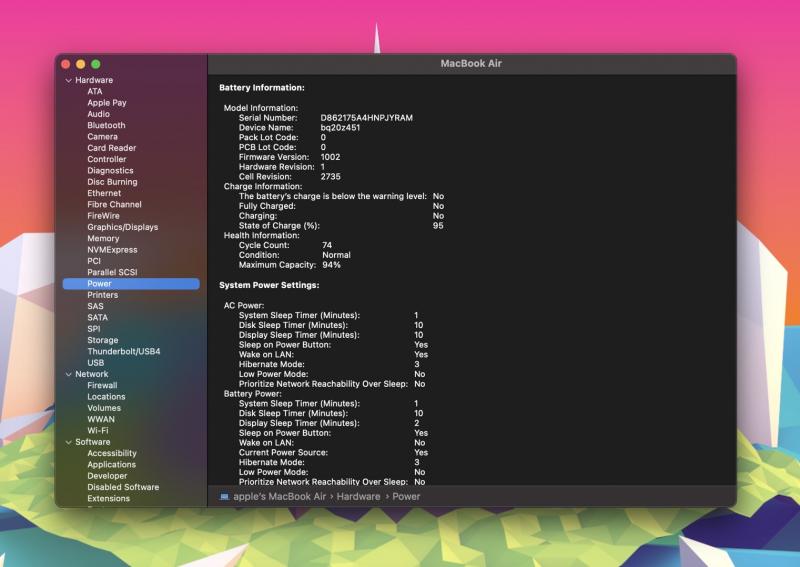Select Volumes under Network
800x567 pixels.
pos(104,408)
